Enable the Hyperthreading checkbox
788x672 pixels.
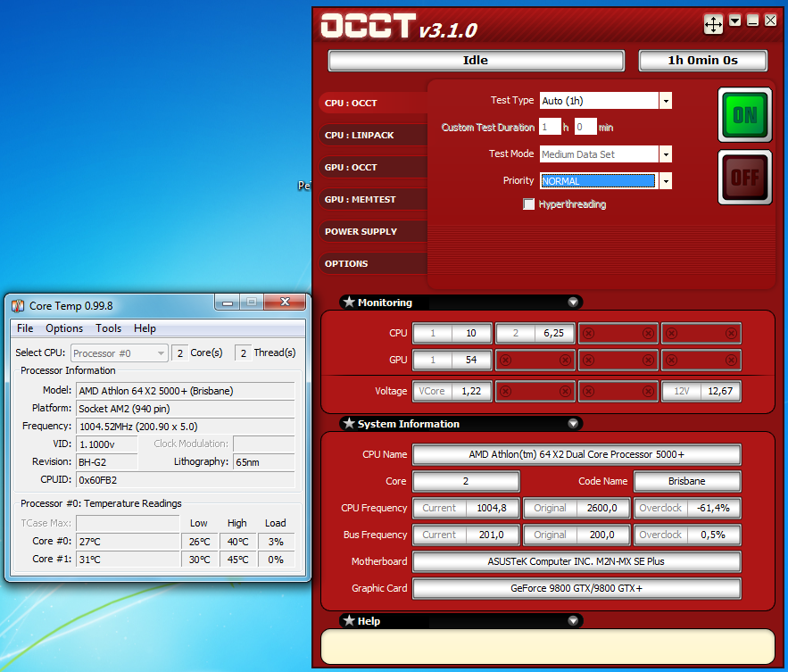point(528,204)
